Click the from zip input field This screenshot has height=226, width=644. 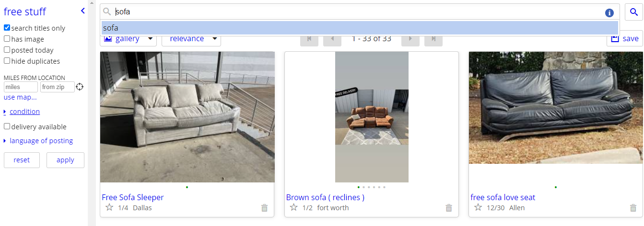57,87
